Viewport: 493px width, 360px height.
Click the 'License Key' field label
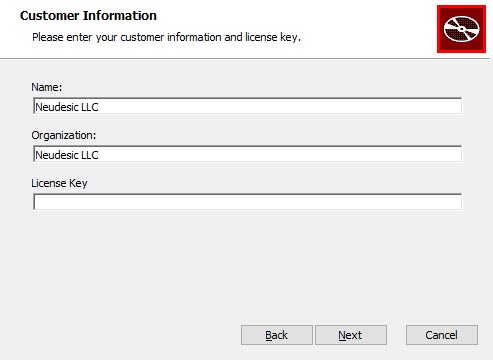(x=59, y=183)
